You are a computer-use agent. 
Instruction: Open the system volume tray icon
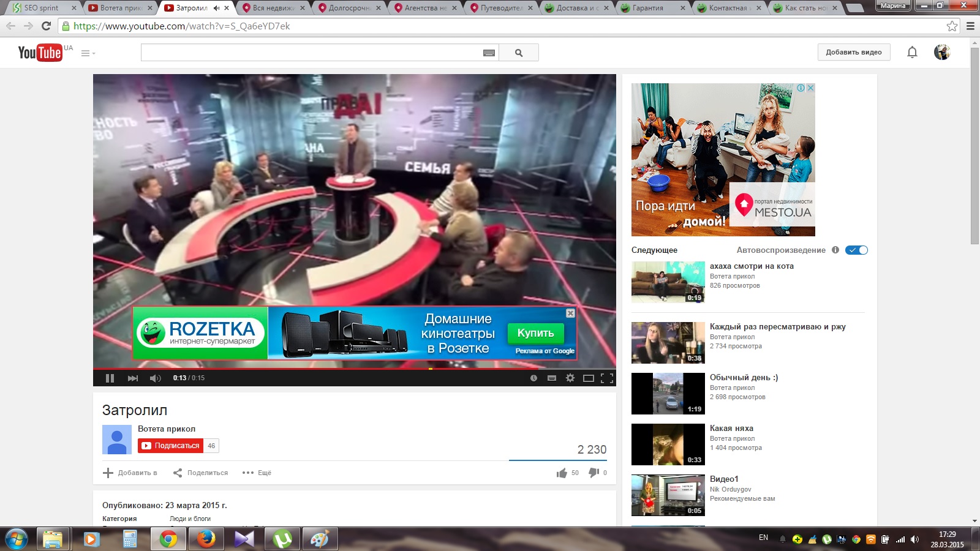click(914, 539)
